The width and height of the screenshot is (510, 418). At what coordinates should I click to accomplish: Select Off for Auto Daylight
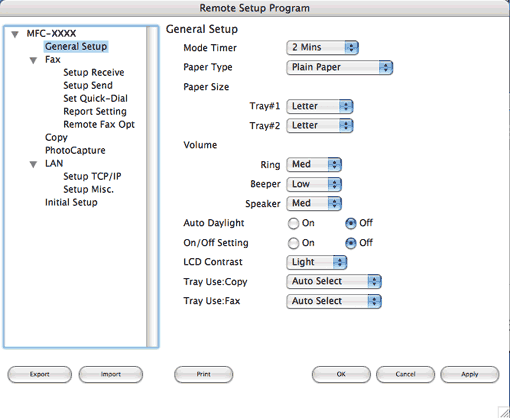point(351,223)
